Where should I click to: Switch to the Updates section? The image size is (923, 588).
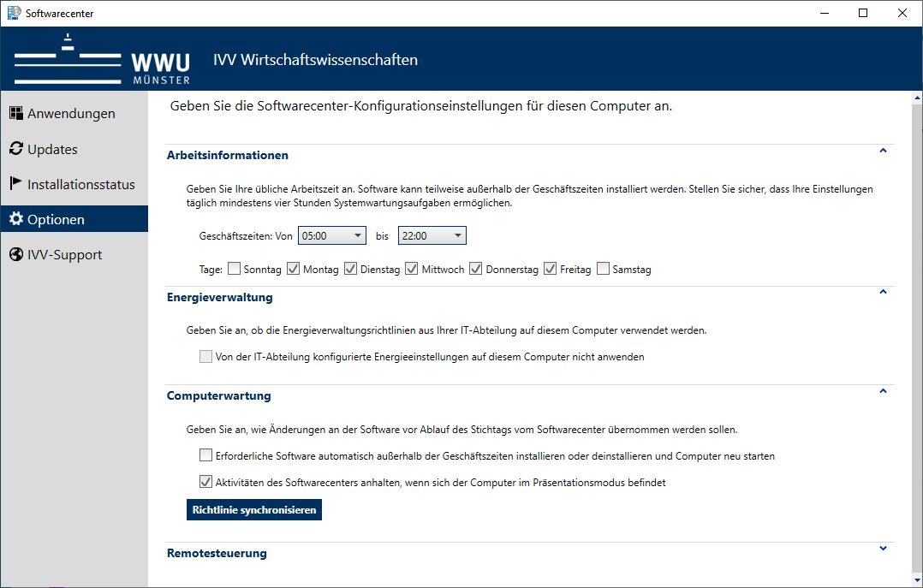pyautogui.click(x=74, y=149)
